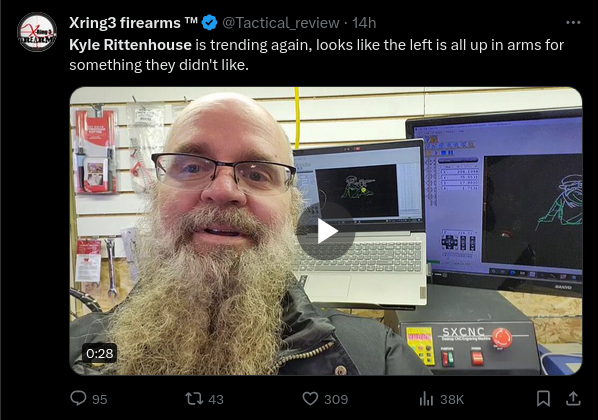The image size is (598, 420).
Task: Click the blue verified badge
Action: (209, 23)
